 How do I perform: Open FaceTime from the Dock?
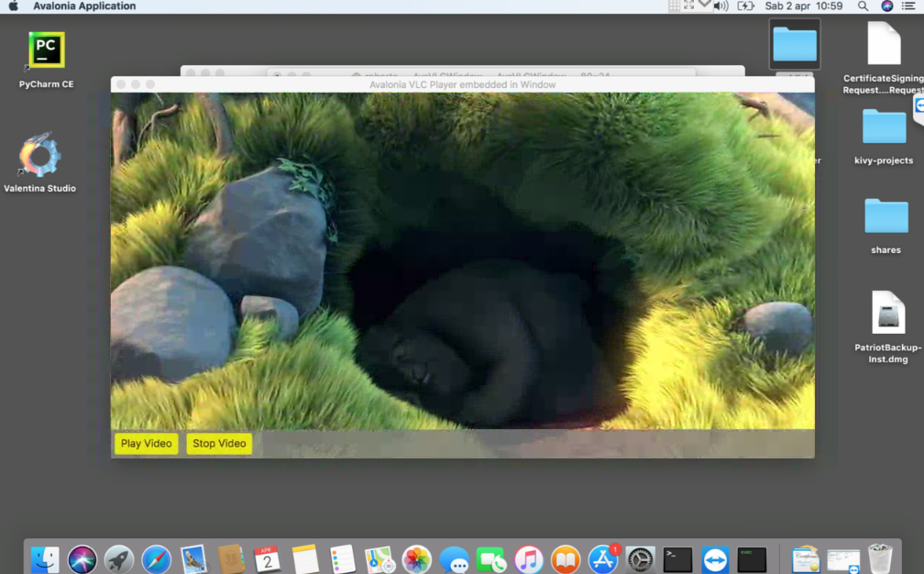(491, 558)
